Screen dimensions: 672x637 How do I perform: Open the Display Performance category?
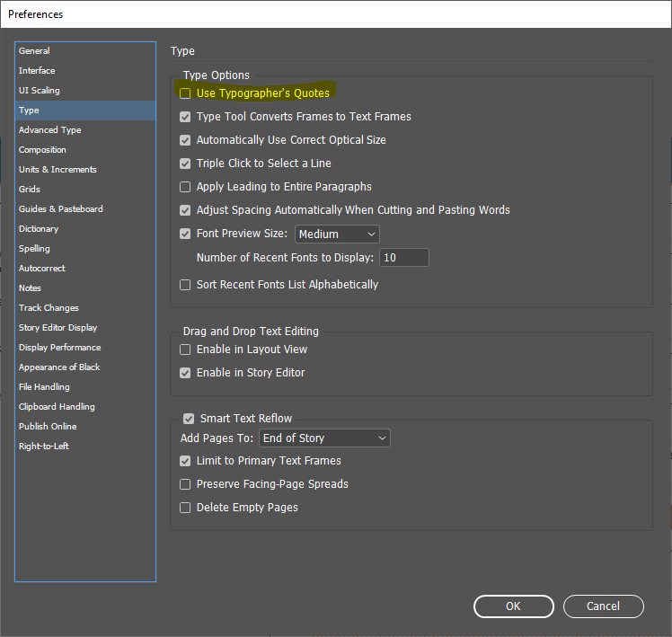point(59,348)
